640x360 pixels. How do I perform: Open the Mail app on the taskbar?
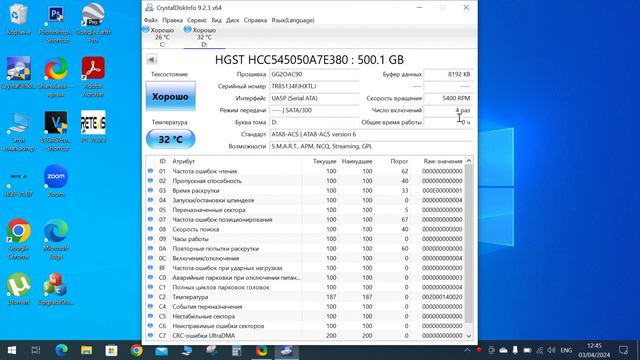tap(162, 350)
